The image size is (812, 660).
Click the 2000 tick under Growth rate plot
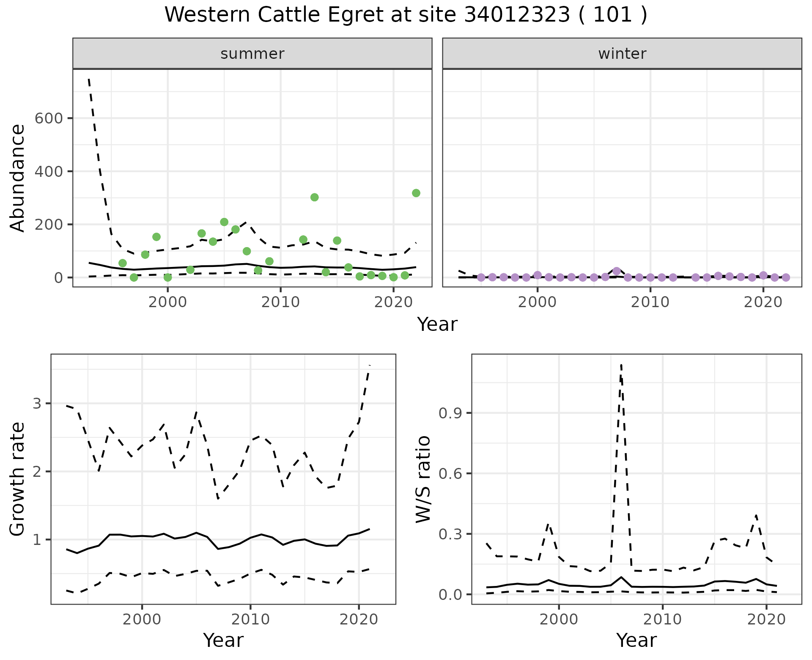coord(142,619)
